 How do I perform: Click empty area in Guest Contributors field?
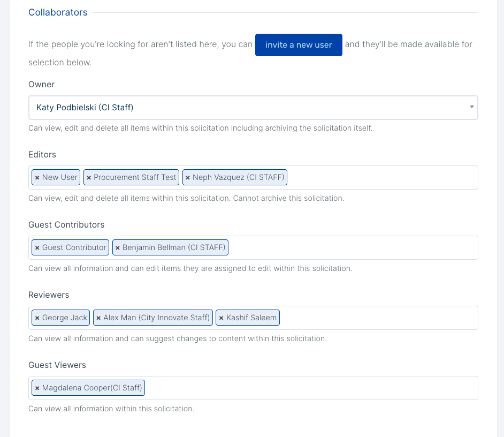point(353,248)
